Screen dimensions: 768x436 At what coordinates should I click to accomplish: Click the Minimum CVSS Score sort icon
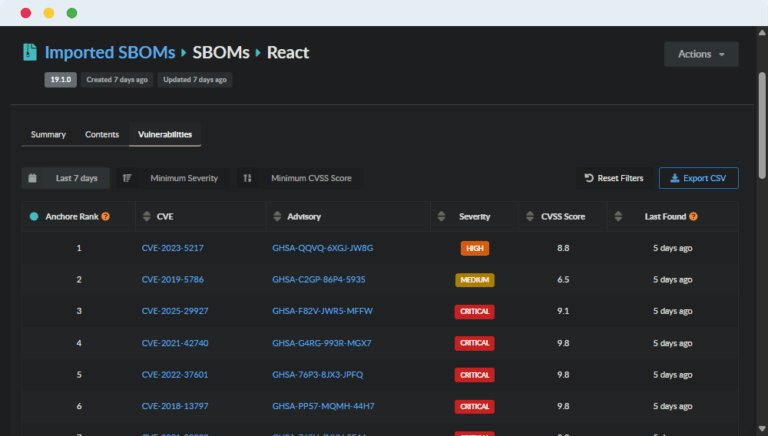(x=247, y=178)
